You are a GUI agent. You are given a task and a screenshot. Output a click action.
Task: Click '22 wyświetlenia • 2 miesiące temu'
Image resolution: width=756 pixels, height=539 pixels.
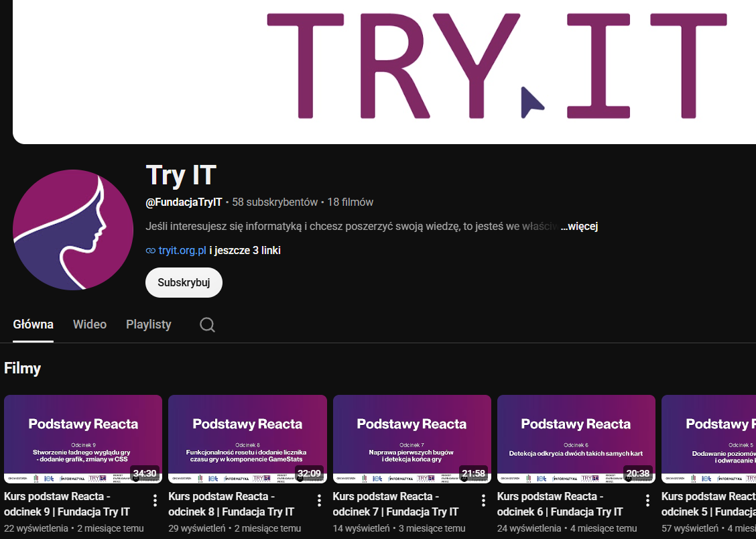(x=74, y=528)
